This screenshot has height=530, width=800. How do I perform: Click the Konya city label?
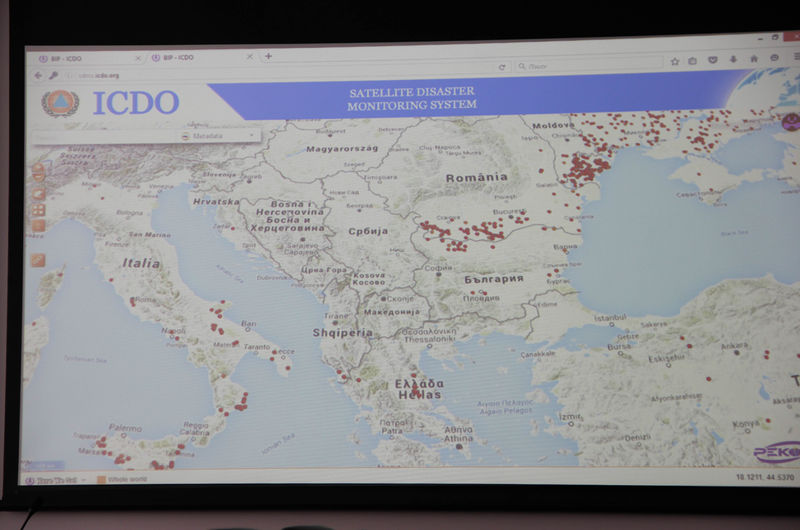point(745,423)
